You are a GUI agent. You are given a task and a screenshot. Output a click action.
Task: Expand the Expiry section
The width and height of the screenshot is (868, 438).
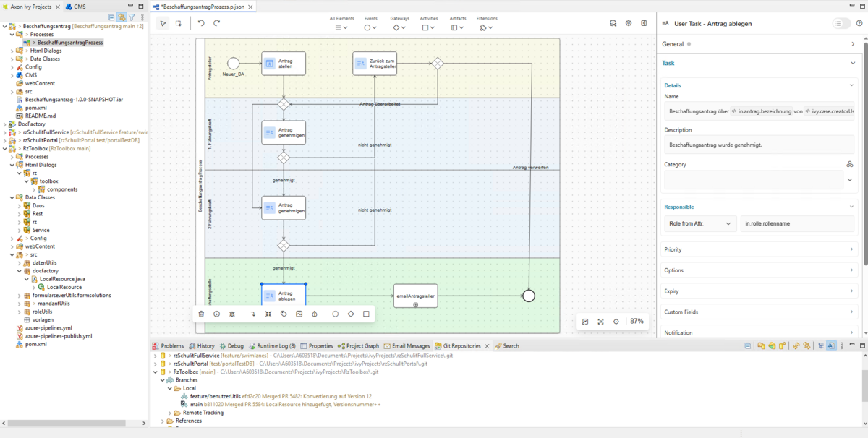pyautogui.click(x=759, y=291)
